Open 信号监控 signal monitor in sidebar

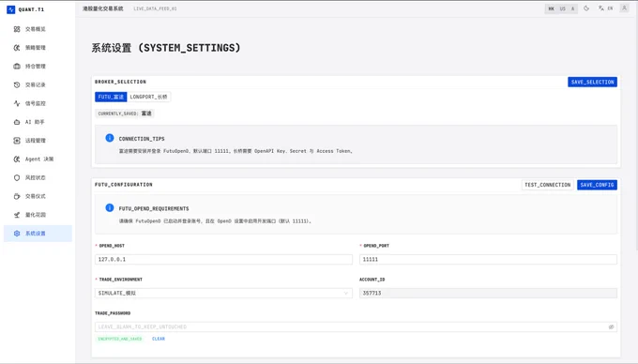(38, 103)
